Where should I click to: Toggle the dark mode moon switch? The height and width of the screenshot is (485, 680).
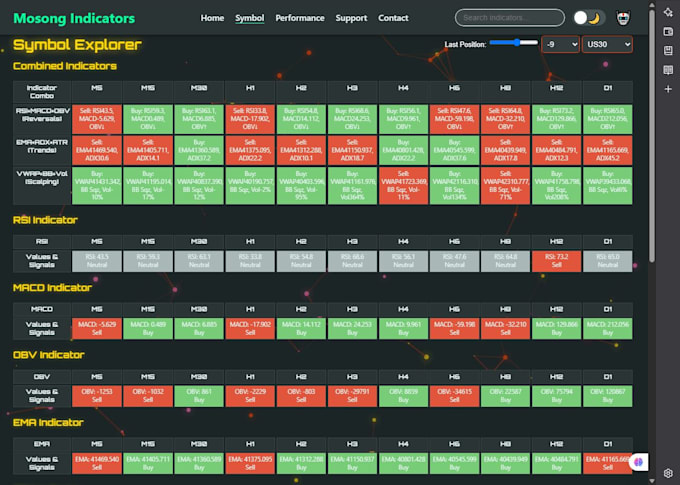point(588,18)
